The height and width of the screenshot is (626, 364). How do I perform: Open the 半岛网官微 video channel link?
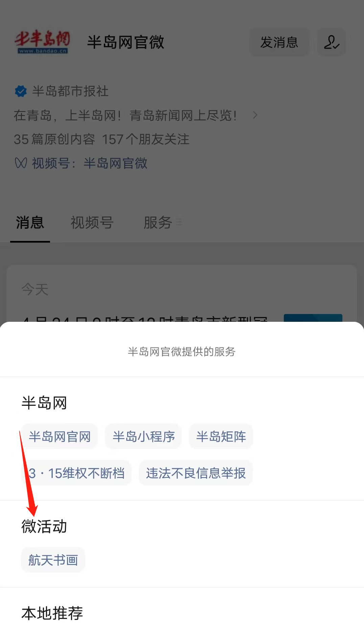point(115,163)
